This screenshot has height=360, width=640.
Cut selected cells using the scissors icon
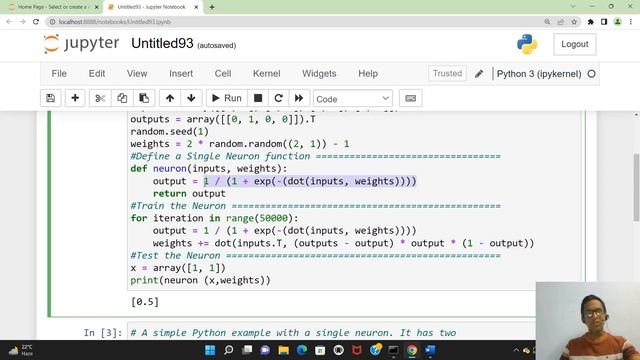(100, 98)
